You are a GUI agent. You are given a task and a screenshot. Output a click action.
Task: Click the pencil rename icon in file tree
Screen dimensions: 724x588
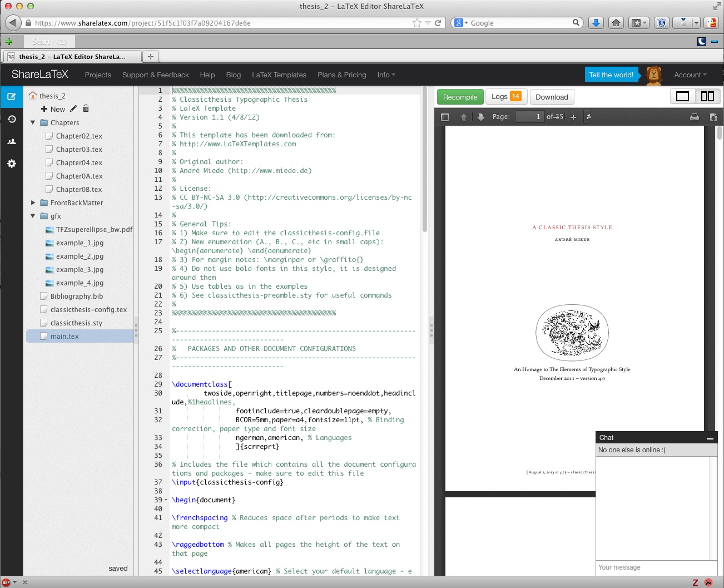[73, 109]
